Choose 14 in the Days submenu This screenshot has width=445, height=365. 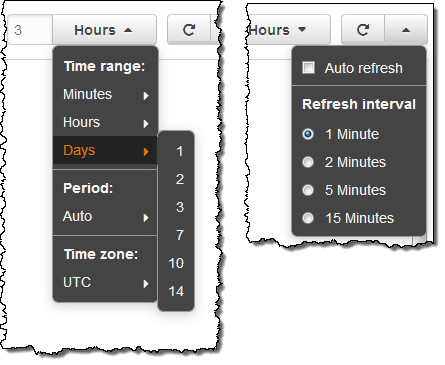click(x=176, y=291)
